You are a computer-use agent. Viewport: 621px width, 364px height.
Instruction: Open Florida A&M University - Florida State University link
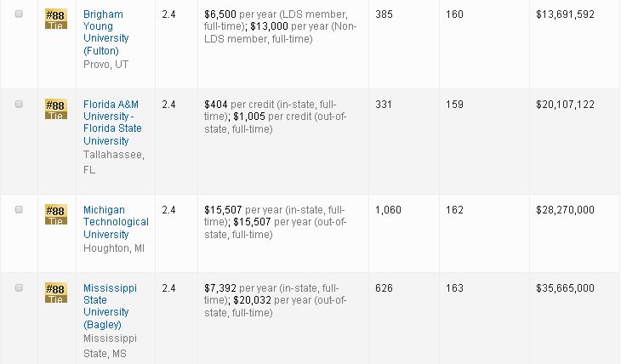point(112,122)
